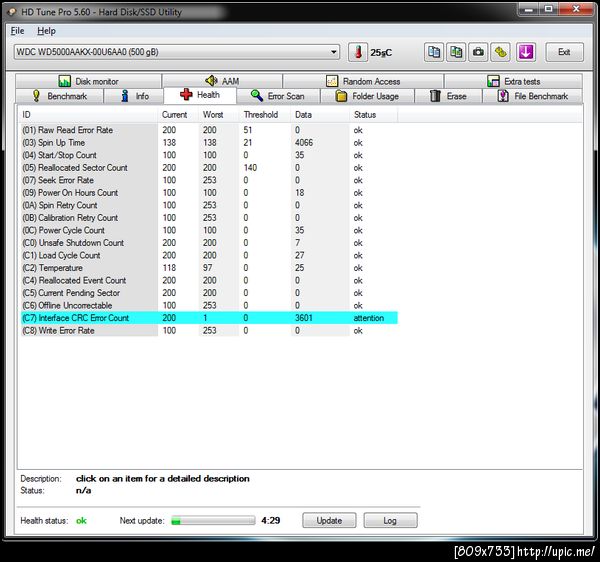The width and height of the screenshot is (600, 562).
Task: Sort by the ID column header
Action: (x=88, y=115)
